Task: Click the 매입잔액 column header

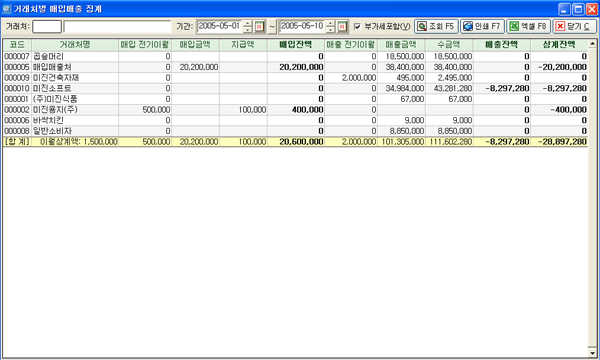Action: (296, 45)
